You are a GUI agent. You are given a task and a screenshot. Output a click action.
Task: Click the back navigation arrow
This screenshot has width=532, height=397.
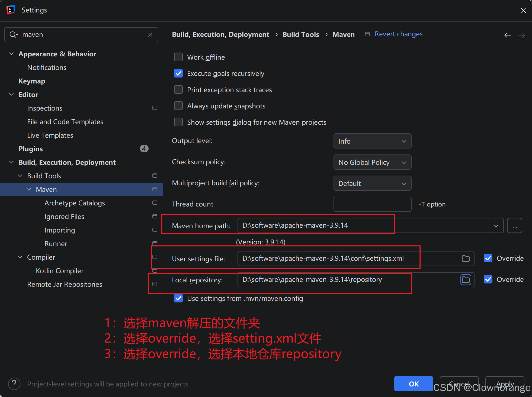(507, 35)
